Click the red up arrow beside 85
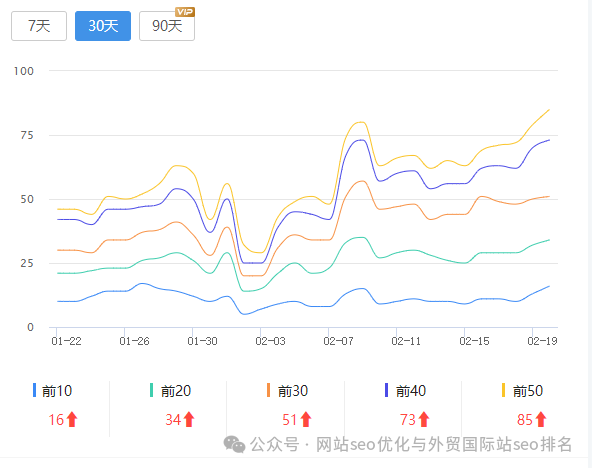Image resolution: width=592 pixels, height=468 pixels. (541, 419)
